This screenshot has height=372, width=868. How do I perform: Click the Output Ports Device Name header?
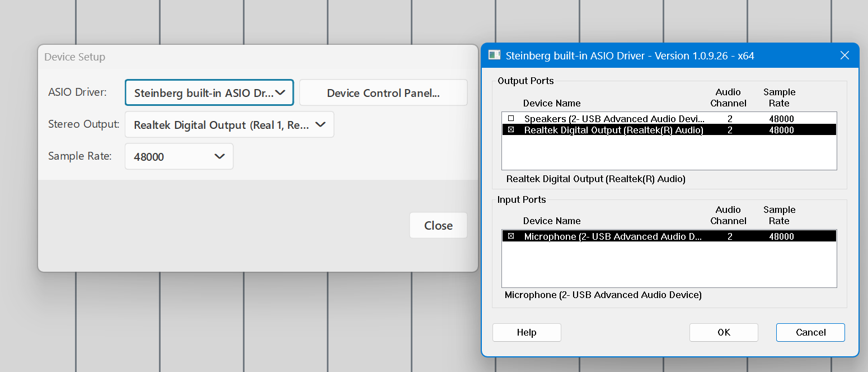pyautogui.click(x=551, y=103)
